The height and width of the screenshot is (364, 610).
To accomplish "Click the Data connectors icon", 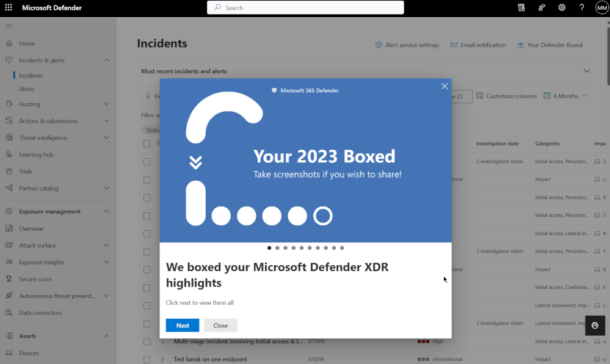I will point(9,312).
